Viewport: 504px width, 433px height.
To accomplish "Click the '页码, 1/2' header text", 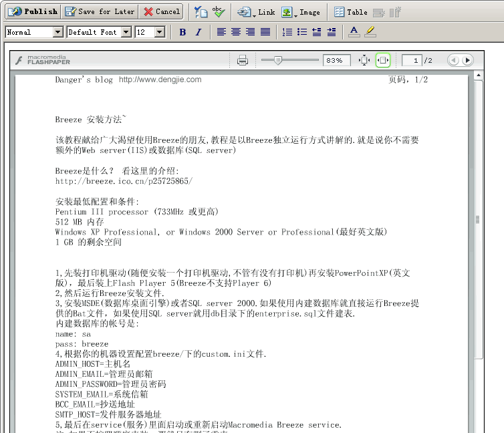I will 408,80.
